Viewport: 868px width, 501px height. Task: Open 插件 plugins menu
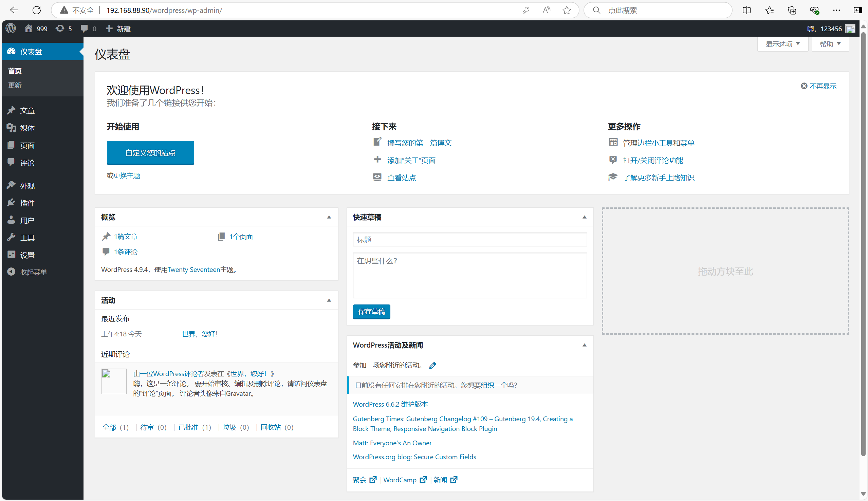(43, 203)
